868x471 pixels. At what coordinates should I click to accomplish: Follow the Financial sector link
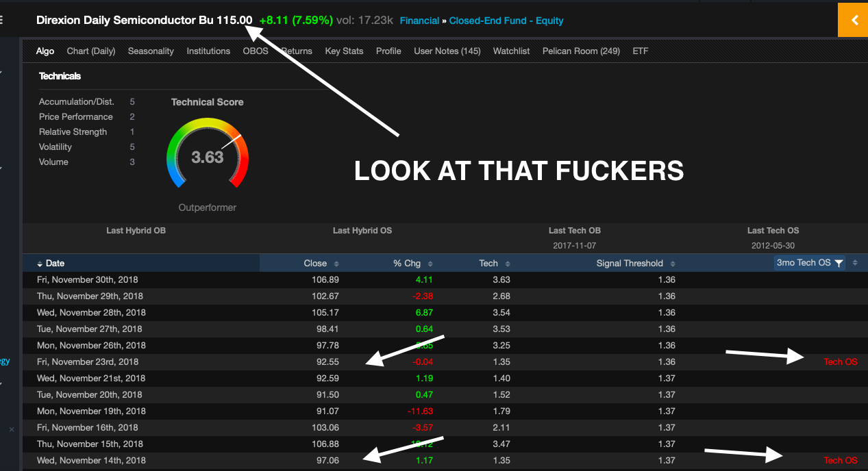click(419, 21)
